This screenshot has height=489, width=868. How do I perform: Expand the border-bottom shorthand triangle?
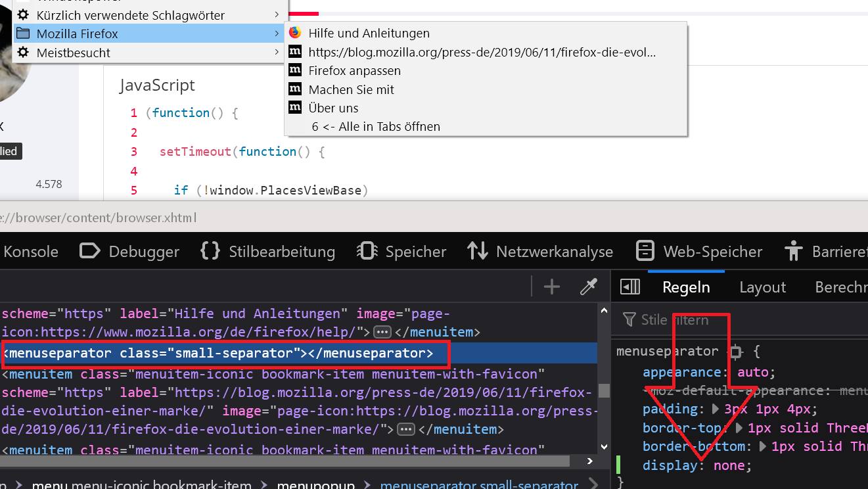coord(763,447)
